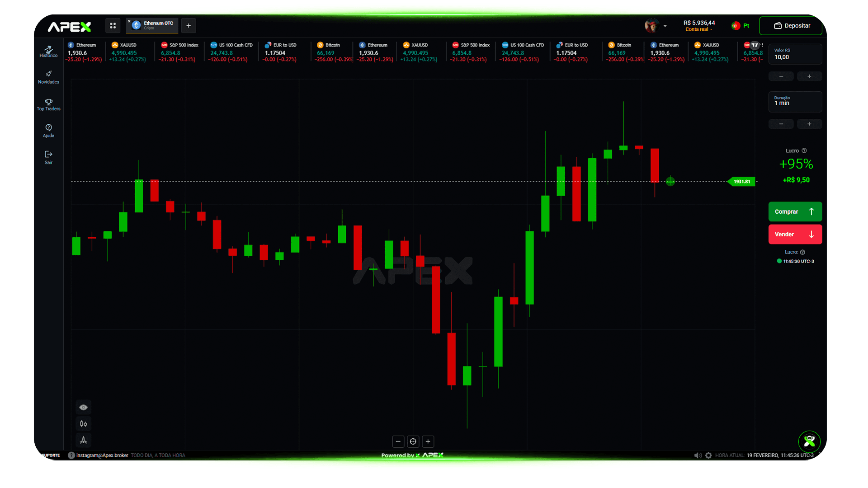Viewport: 868px width, 488px height.
Task: Click the Sair logout icon
Action: [48, 157]
